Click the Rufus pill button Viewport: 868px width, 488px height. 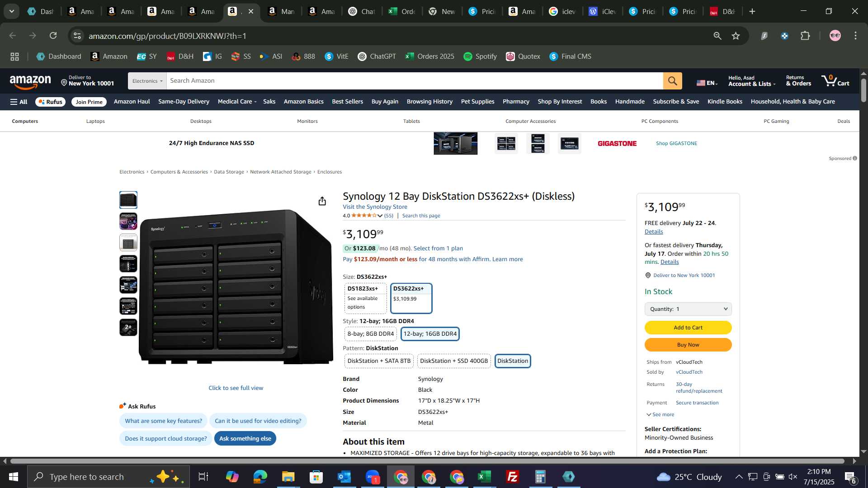(50, 102)
